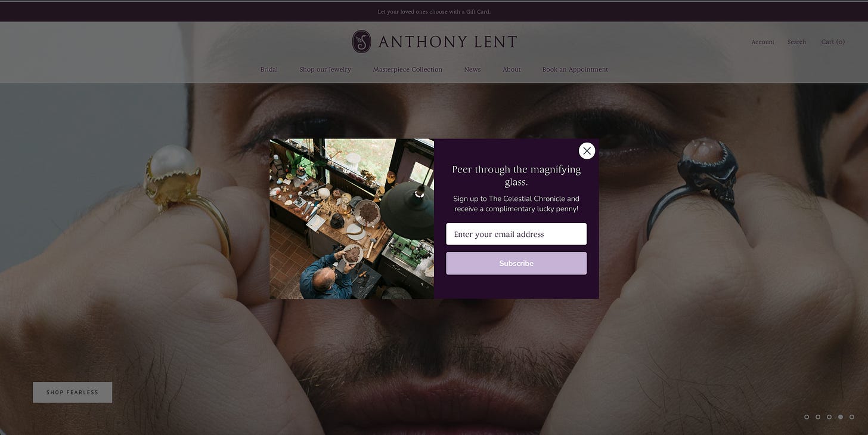The height and width of the screenshot is (435, 868).
Task: Open the Bridal menu
Action: click(x=269, y=69)
